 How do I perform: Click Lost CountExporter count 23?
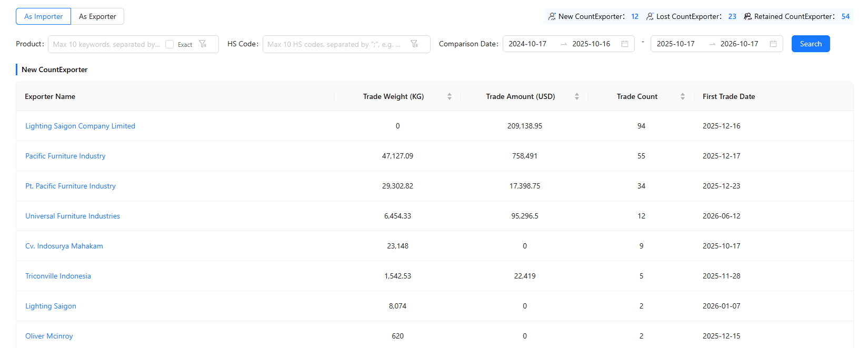(732, 16)
